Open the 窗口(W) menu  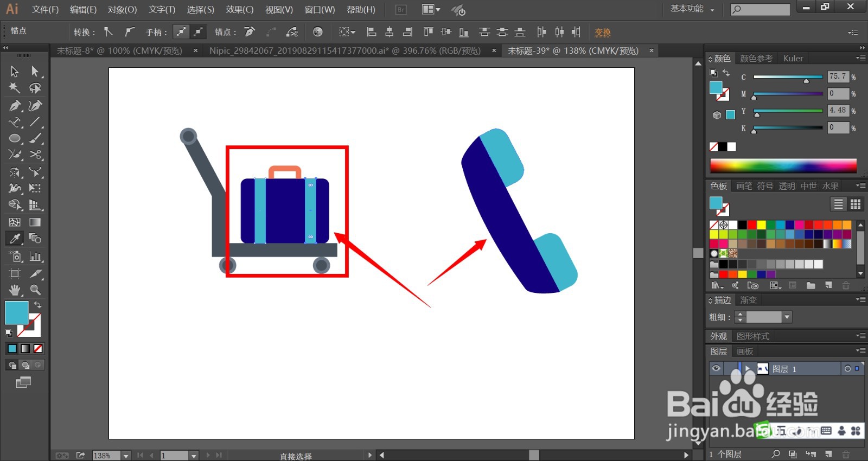pos(320,10)
